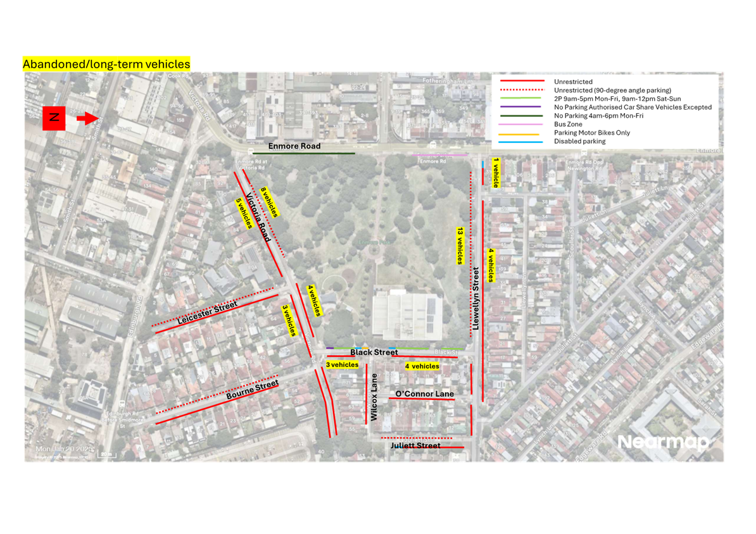The height and width of the screenshot is (534, 756).
Task: Click the 4 vehicles label near O'Connor Lane
Action: (x=423, y=366)
